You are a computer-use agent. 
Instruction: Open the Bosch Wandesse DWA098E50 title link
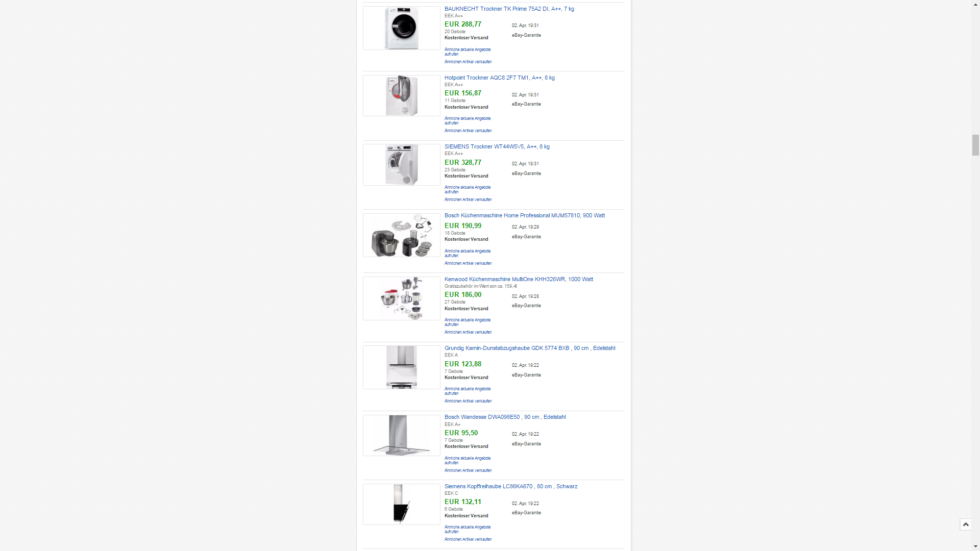coord(505,417)
